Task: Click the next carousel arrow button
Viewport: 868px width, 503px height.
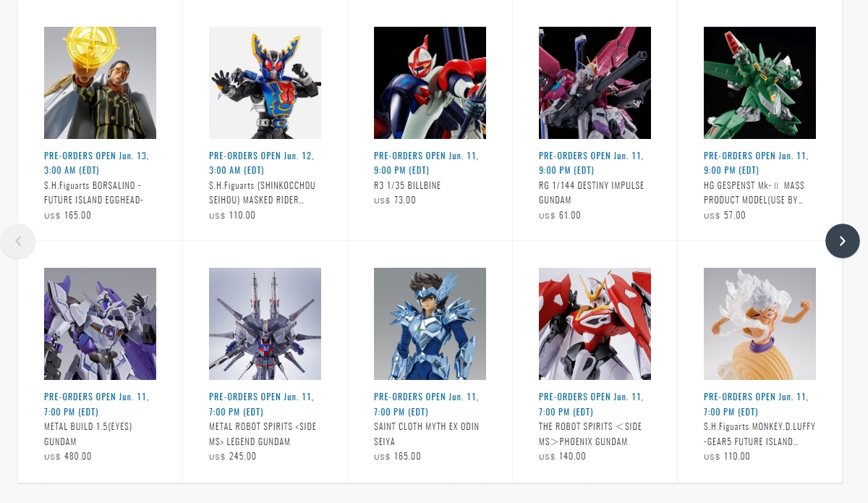Action: click(x=843, y=241)
